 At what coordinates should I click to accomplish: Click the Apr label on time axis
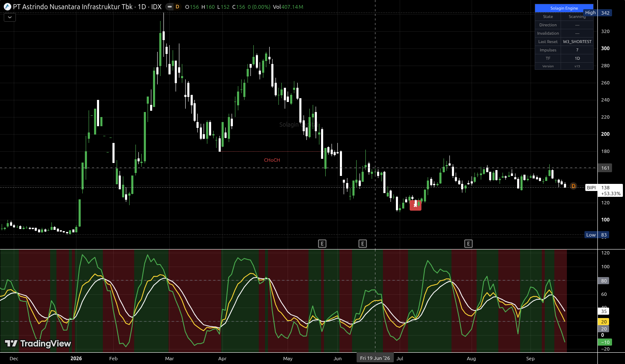tap(222, 359)
